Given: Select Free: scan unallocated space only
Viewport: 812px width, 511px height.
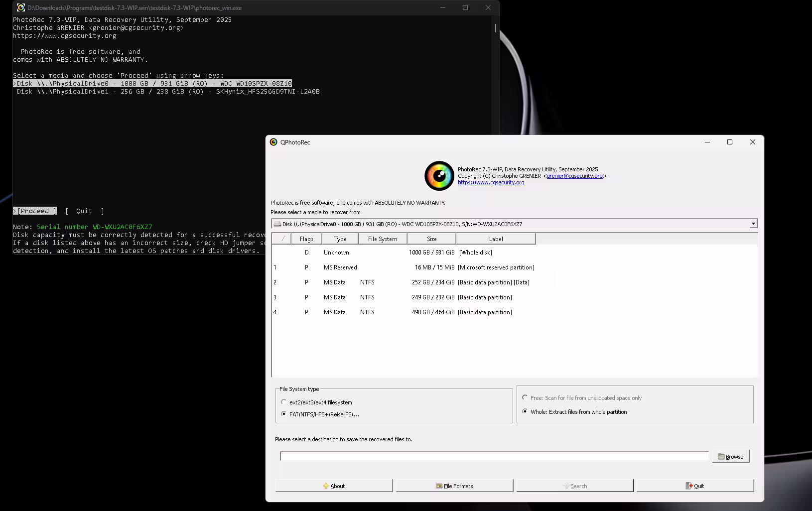Looking at the screenshot, I should pyautogui.click(x=525, y=397).
